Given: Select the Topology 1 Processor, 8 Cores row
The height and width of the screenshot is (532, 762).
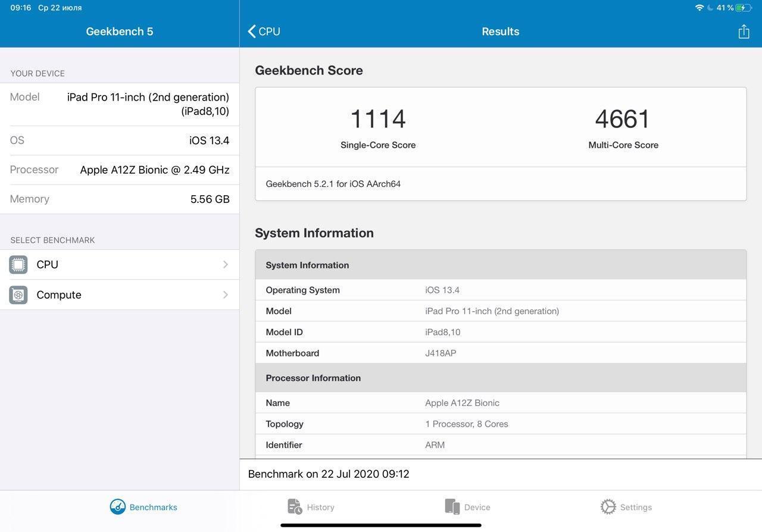Looking at the screenshot, I should (501, 424).
